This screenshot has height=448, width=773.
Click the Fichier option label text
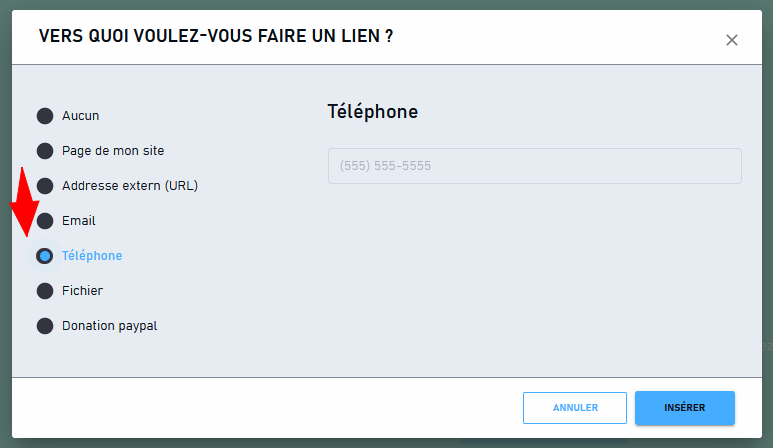coord(82,291)
